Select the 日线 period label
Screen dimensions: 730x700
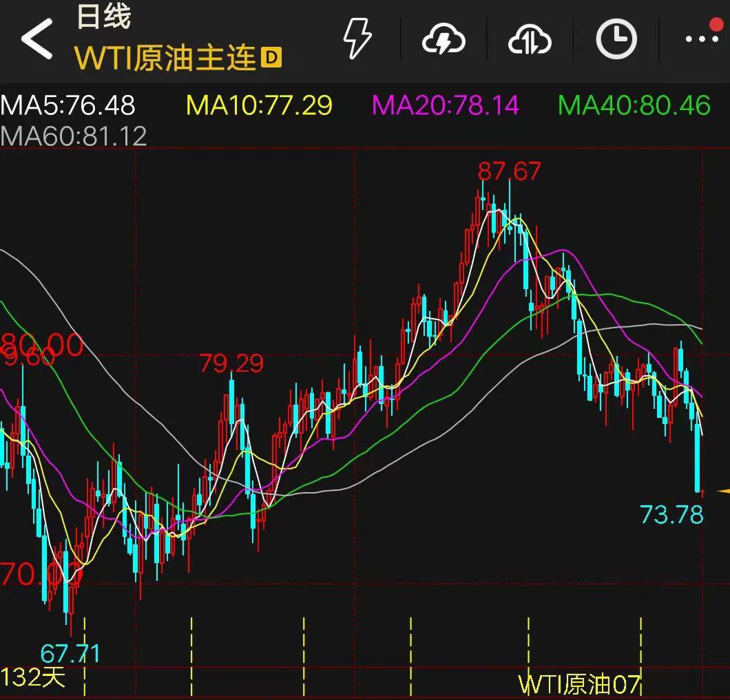[104, 17]
